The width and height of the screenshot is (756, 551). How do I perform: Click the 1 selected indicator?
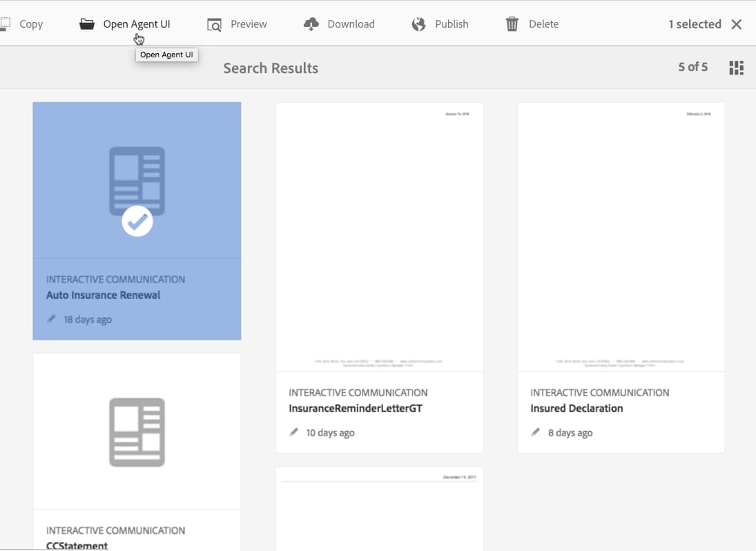695,23
